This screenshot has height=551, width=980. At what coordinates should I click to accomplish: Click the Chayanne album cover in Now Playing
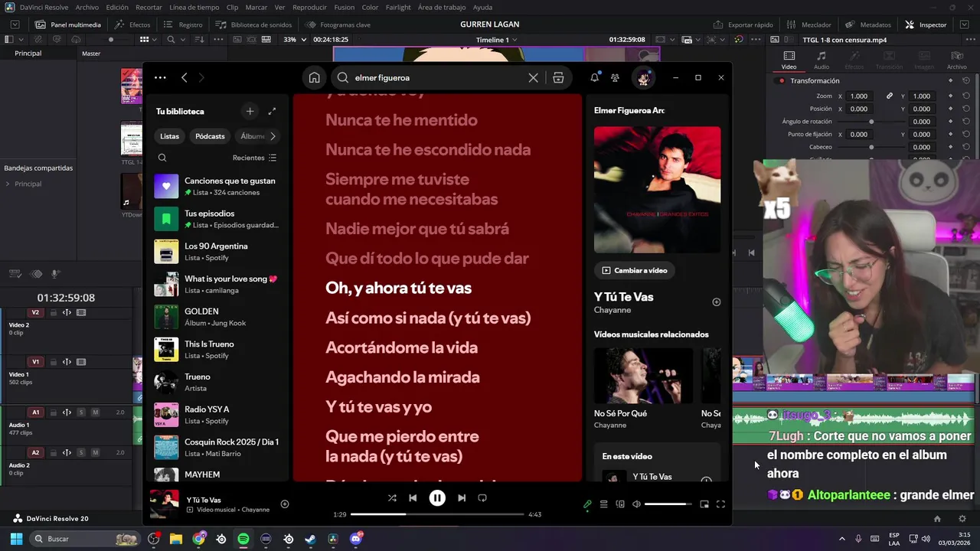pyautogui.click(x=657, y=190)
